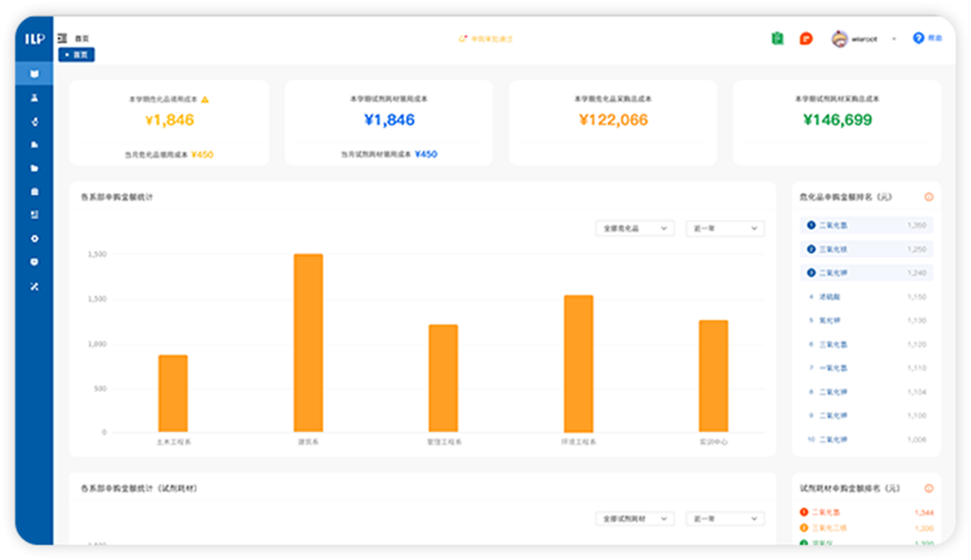Select the rank 8 row valued 1,104

click(x=866, y=392)
